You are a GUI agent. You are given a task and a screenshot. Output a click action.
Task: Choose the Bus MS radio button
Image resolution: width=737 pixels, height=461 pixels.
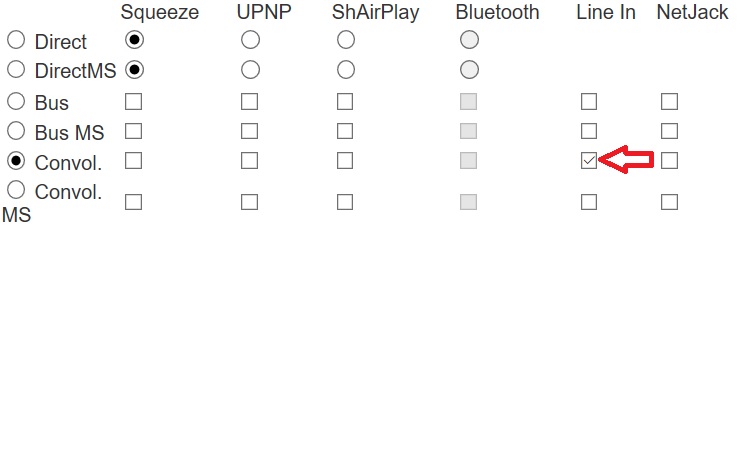16,131
